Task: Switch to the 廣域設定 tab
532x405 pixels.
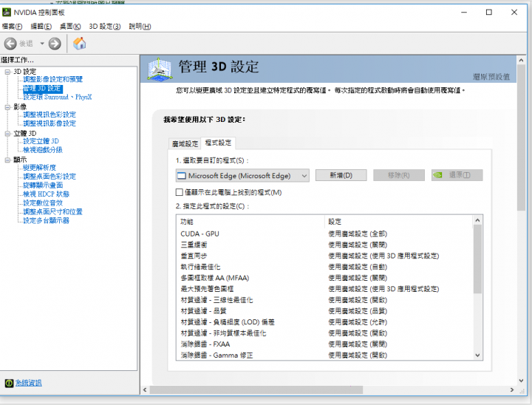Action: click(x=185, y=143)
